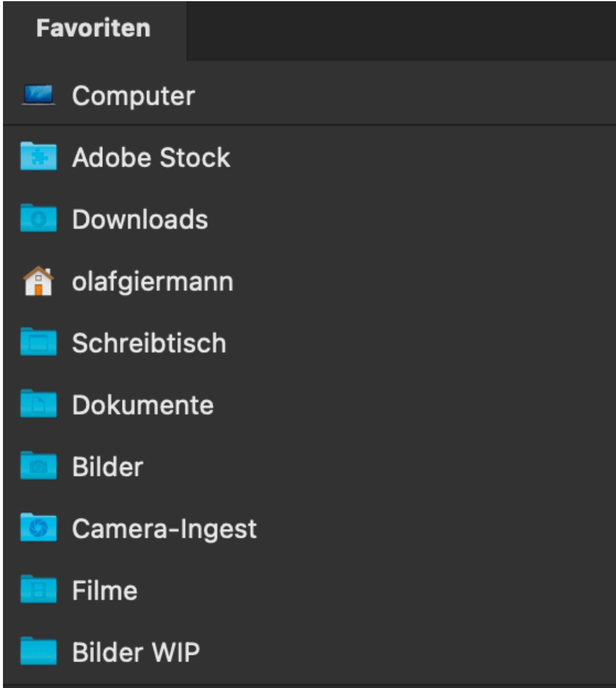Click the plain folder icon for Bilder WIP

point(38,652)
